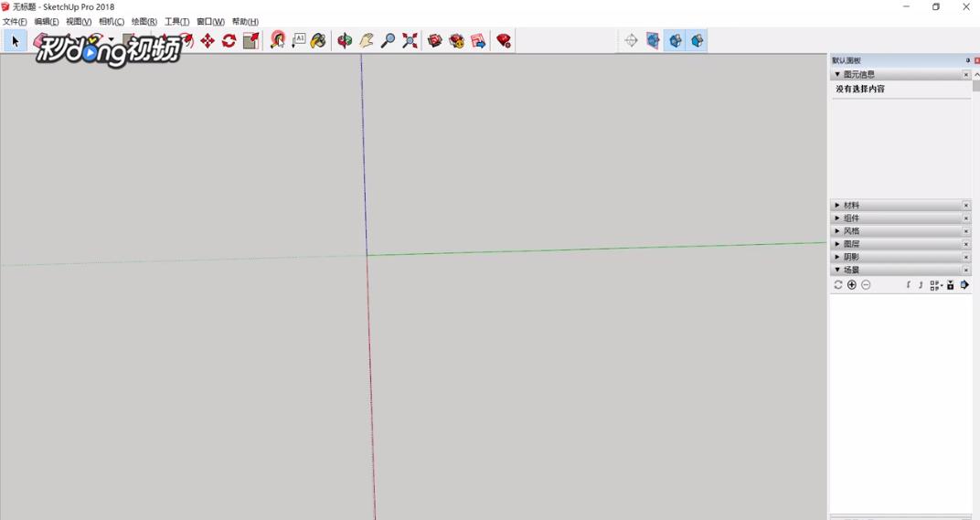Image resolution: width=980 pixels, height=520 pixels.
Task: Open the 3D Warehouse
Action: (435, 41)
